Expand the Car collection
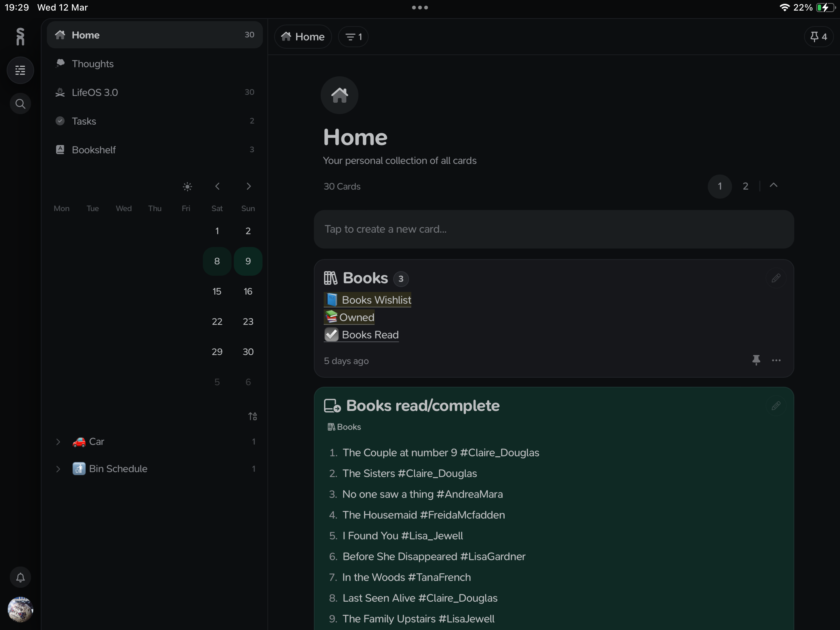The height and width of the screenshot is (630, 840). tap(58, 442)
